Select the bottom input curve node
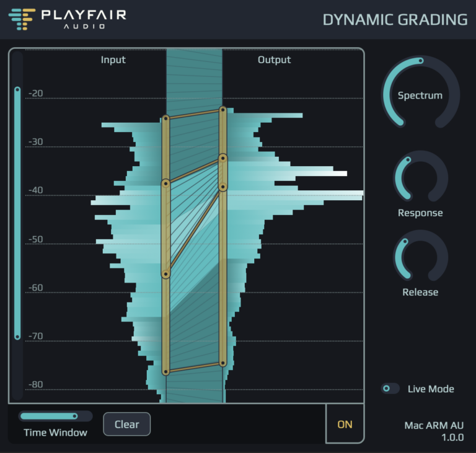This screenshot has width=476, height=453. tap(165, 372)
